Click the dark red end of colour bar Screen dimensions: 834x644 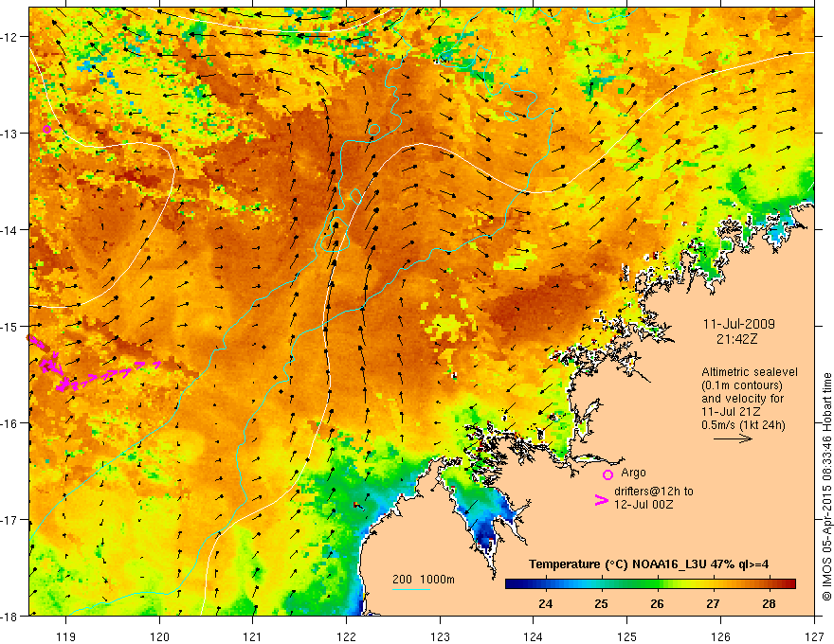790,584
